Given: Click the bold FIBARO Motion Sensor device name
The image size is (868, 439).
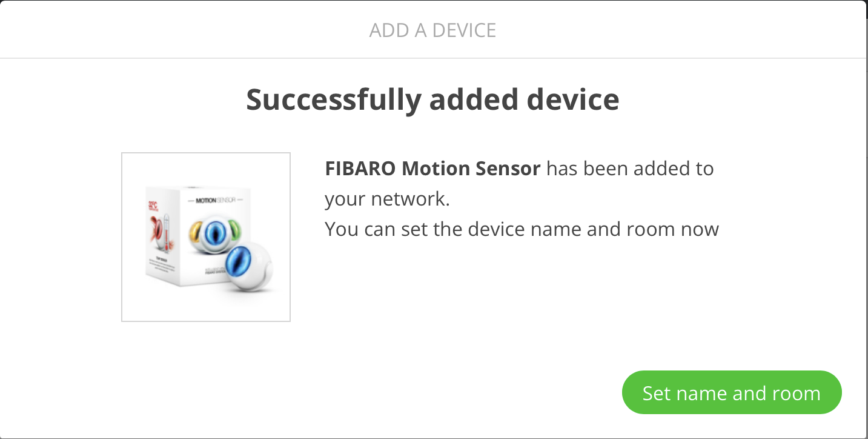Looking at the screenshot, I should pos(432,168).
